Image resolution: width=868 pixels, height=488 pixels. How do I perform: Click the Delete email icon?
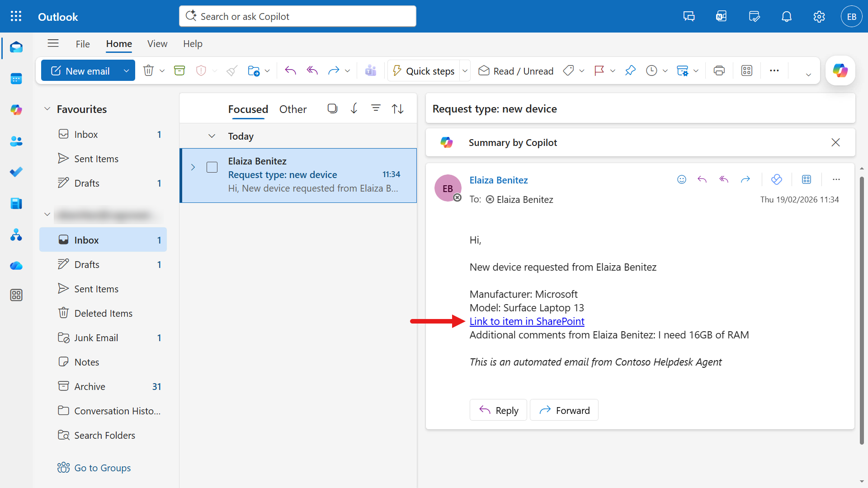(x=149, y=70)
